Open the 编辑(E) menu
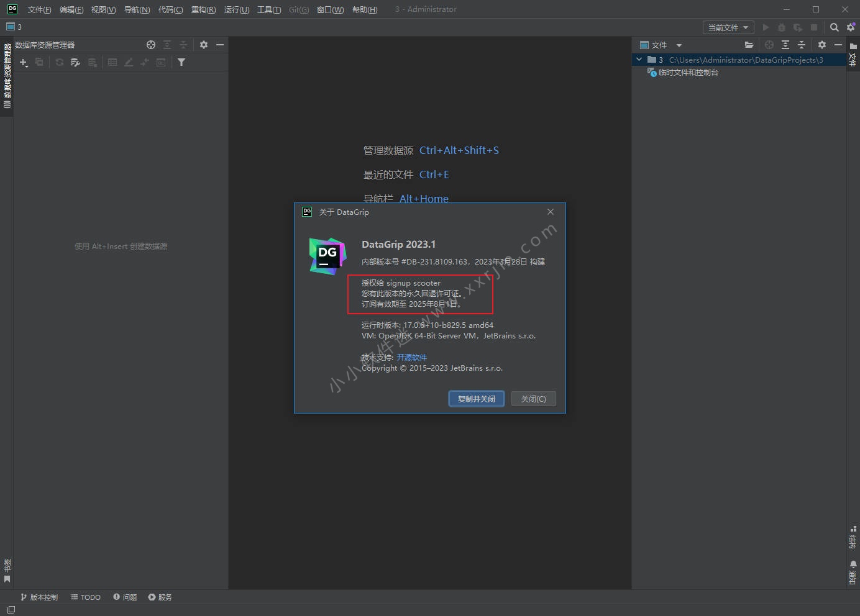Screen dimensions: 860x616 [71, 9]
